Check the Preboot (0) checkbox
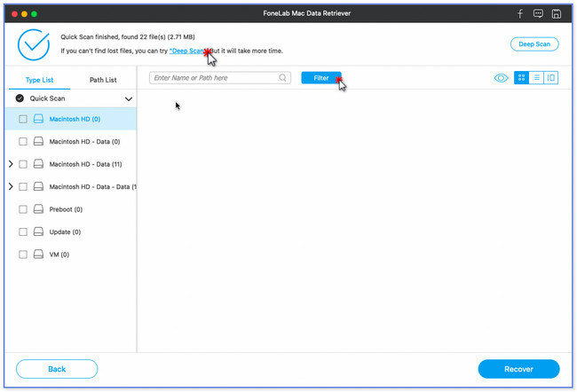Viewport: 577px width, 392px height. (23, 209)
